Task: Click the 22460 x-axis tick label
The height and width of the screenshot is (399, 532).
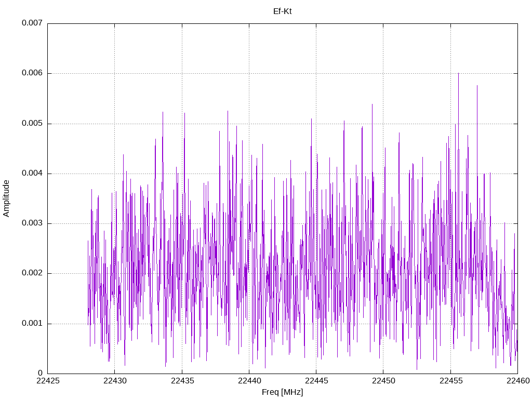Action: [518, 381]
